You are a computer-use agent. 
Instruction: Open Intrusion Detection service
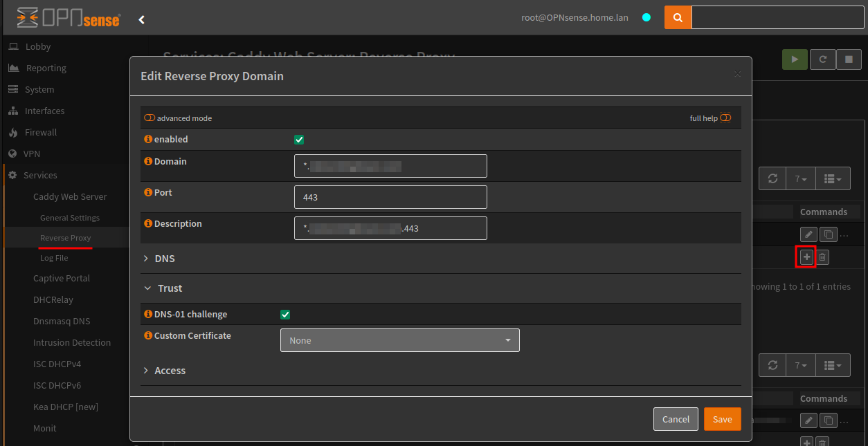click(72, 342)
